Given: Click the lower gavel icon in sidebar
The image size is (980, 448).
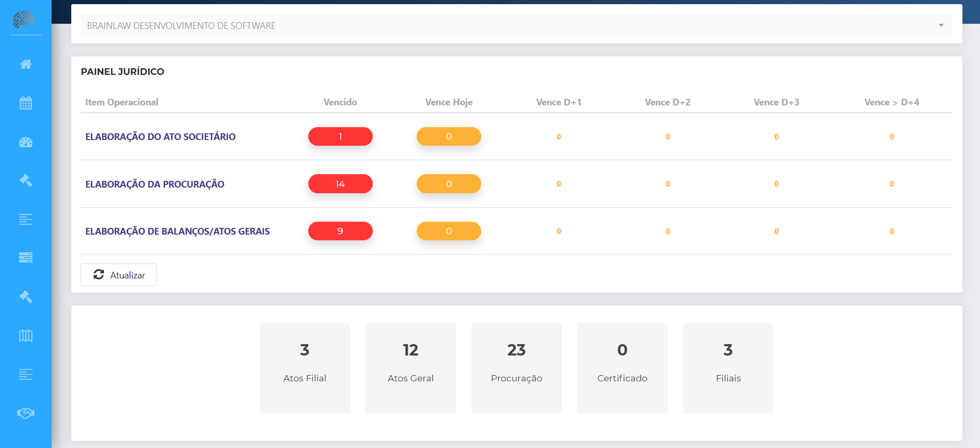Looking at the screenshot, I should (x=26, y=297).
